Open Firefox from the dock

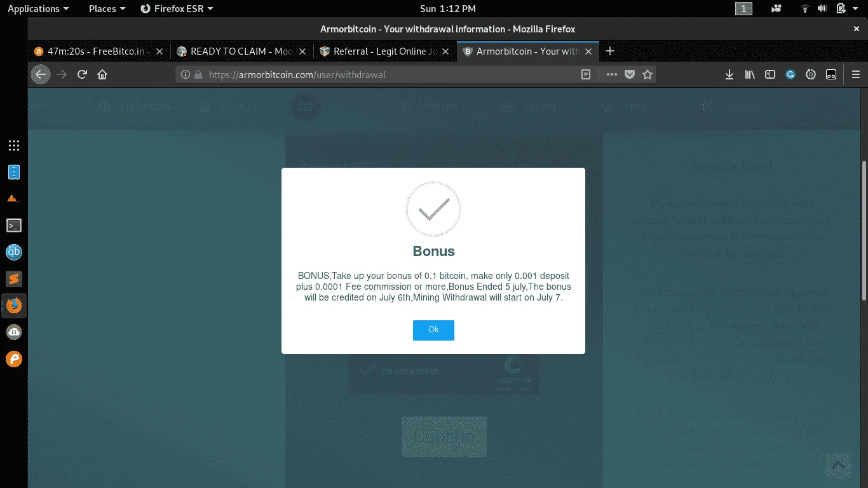click(x=14, y=306)
